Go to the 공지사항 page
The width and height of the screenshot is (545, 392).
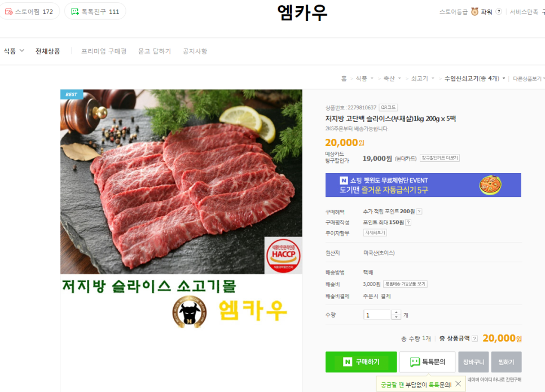195,51
